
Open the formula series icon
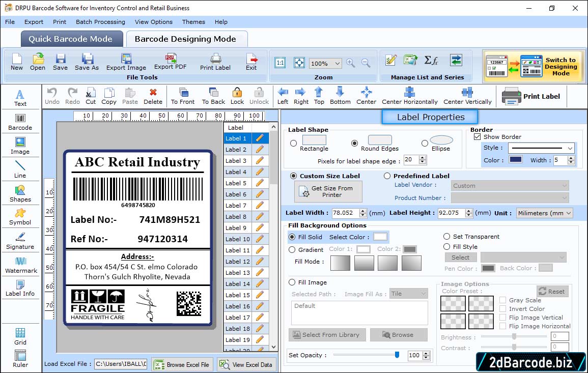click(x=431, y=60)
